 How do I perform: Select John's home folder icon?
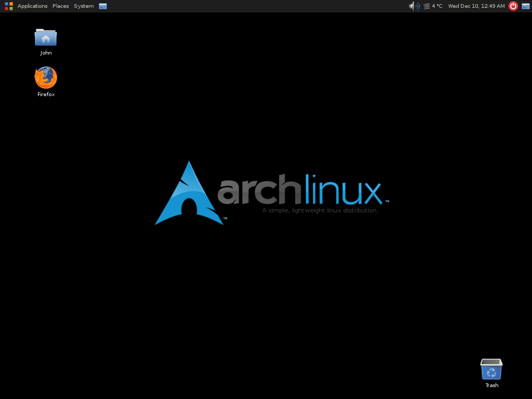click(46, 37)
